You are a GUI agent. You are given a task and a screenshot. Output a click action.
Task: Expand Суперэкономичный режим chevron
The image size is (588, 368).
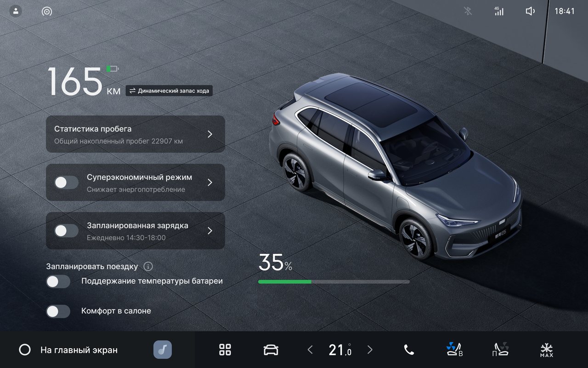click(x=210, y=183)
